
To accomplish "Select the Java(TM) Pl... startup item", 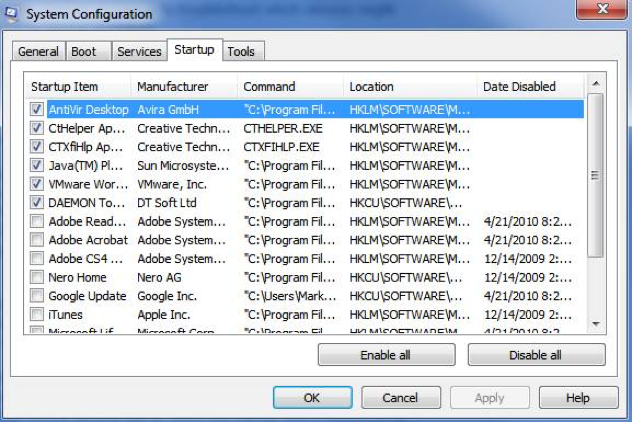I will coord(85,165).
